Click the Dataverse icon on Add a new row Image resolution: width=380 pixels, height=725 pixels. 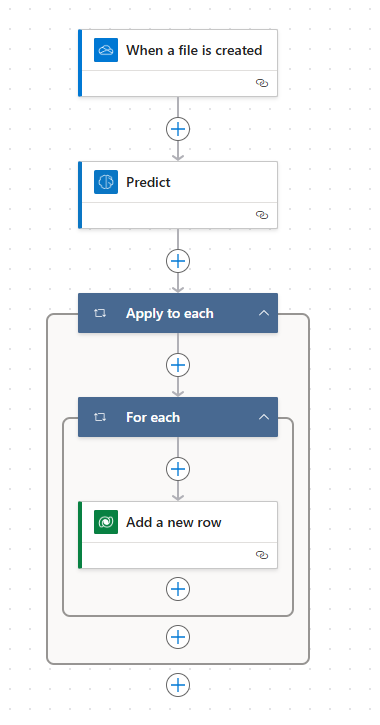click(106, 522)
